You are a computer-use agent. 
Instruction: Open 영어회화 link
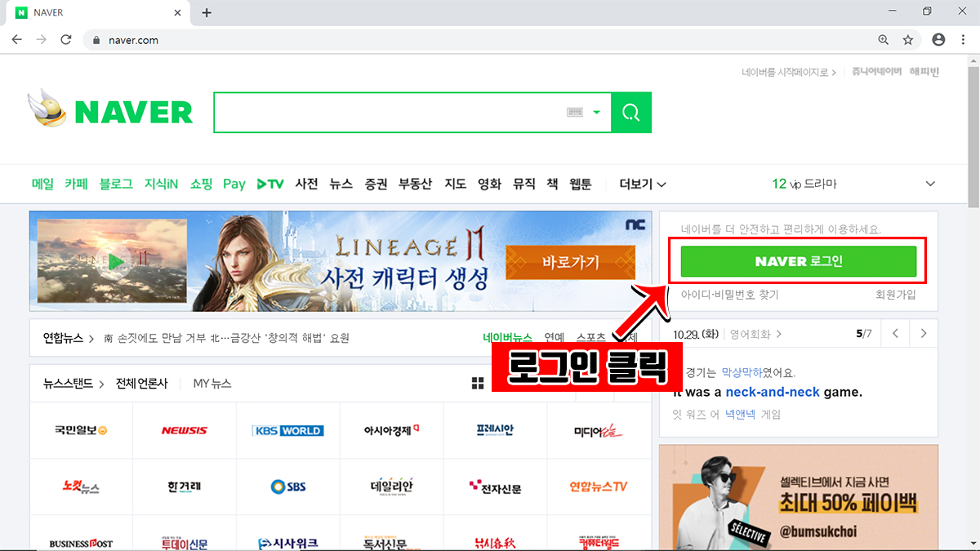(755, 334)
